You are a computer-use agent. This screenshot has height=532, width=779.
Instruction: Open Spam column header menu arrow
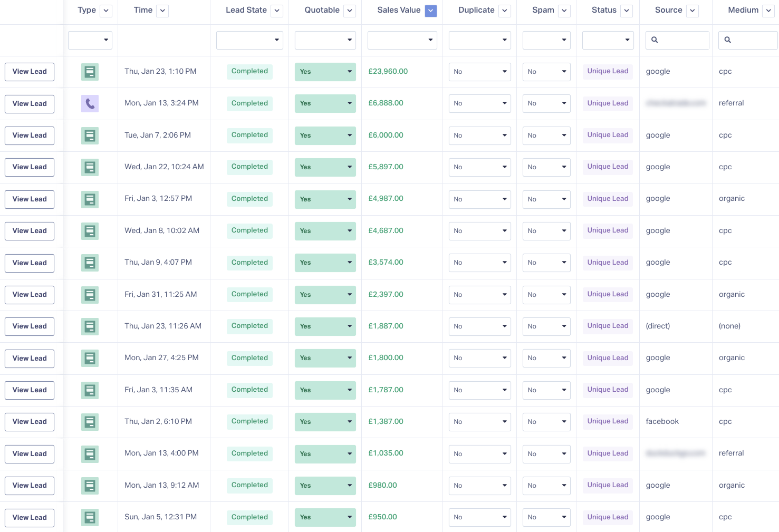(x=564, y=11)
